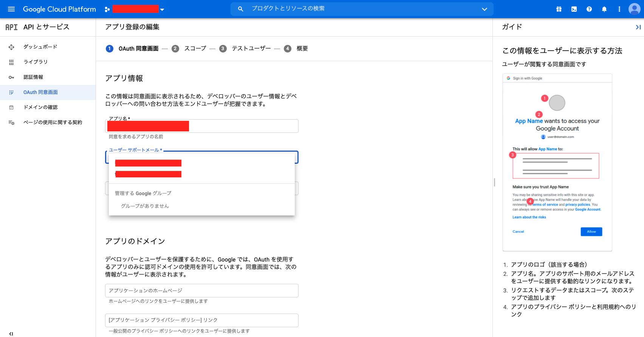644x337 pixels.
Task: Click the guide consent screen preview image
Action: click(557, 162)
